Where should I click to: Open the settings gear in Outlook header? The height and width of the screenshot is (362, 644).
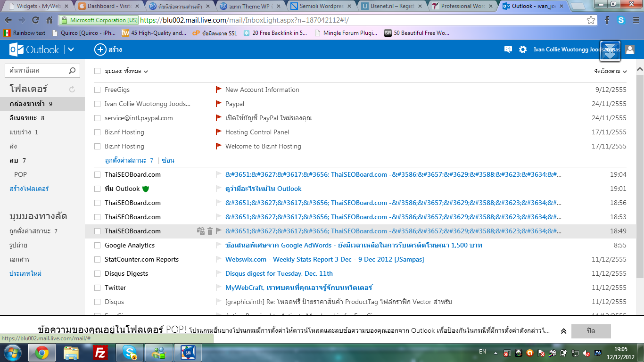pyautogui.click(x=523, y=49)
